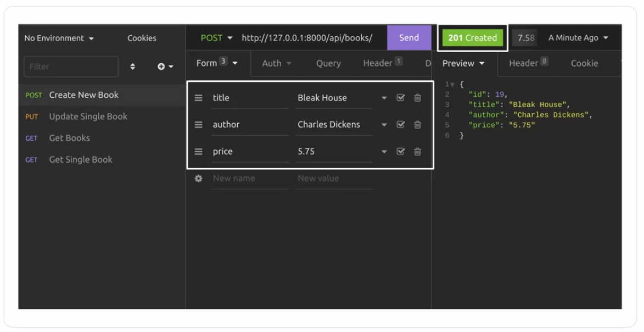Click the sort arrows next to Filter
The image size is (644, 332).
(x=132, y=67)
